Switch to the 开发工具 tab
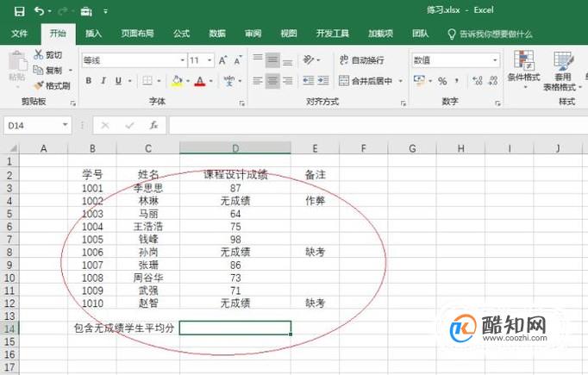Screen dimensions: 588x375 pyautogui.click(x=333, y=34)
